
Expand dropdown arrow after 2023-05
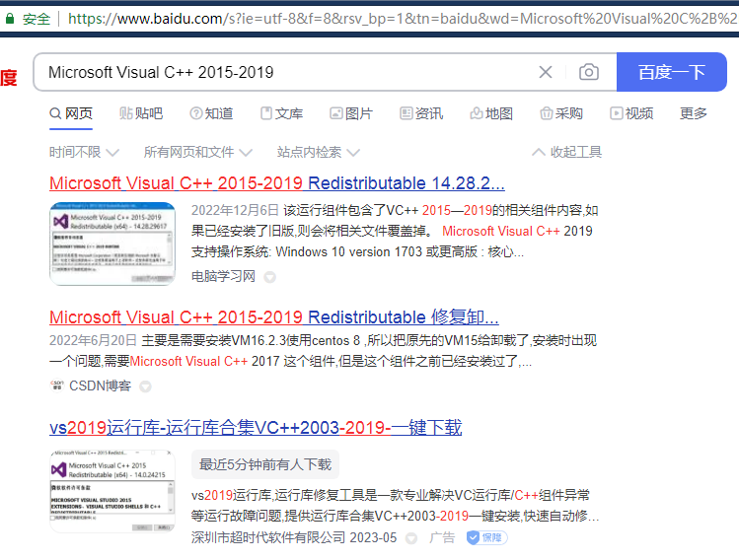[x=411, y=538]
